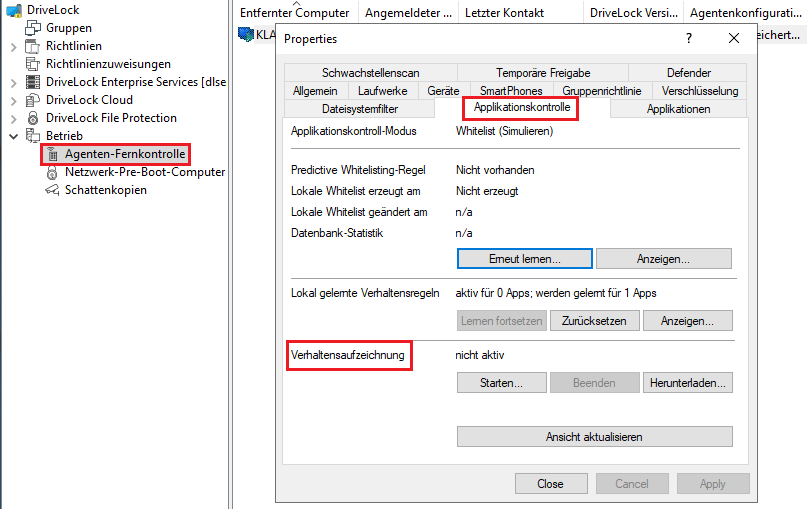Click the Netzwerk-Pre-Boot-Computer icon
This screenshot has height=509, width=807.
pyautogui.click(x=52, y=172)
